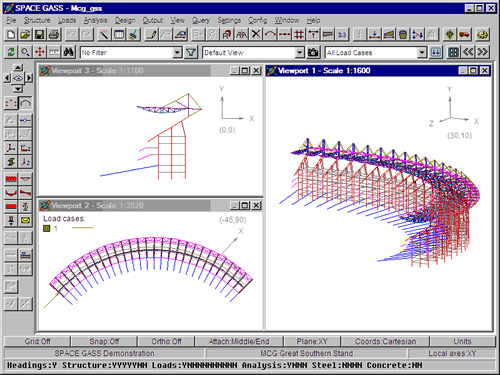Click the Print icon in toolbar
Screen dimensions: 500x375
tap(54, 34)
